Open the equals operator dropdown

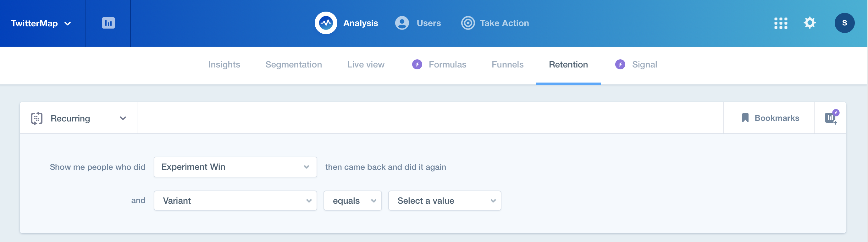pos(352,201)
